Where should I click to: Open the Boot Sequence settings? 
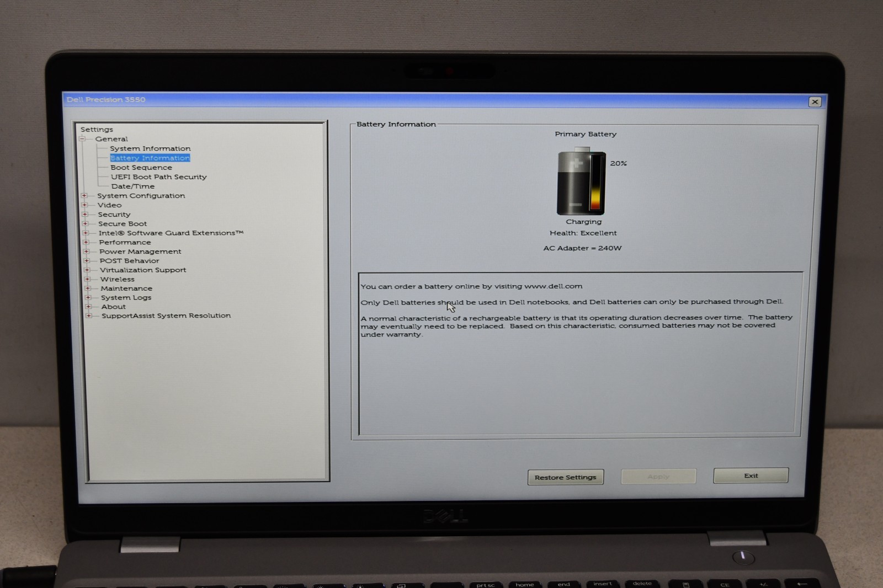[141, 167]
